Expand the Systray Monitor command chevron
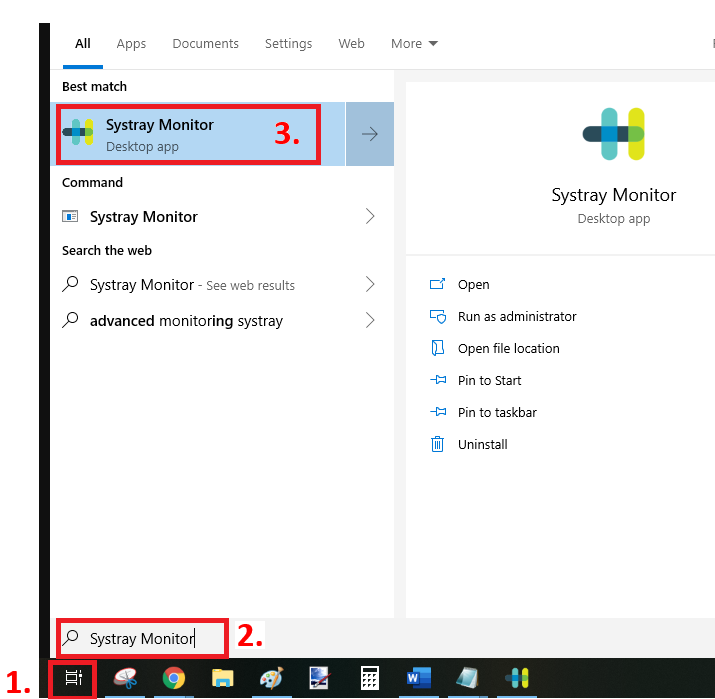Image resolution: width=715 pixels, height=699 pixels. 370,216
